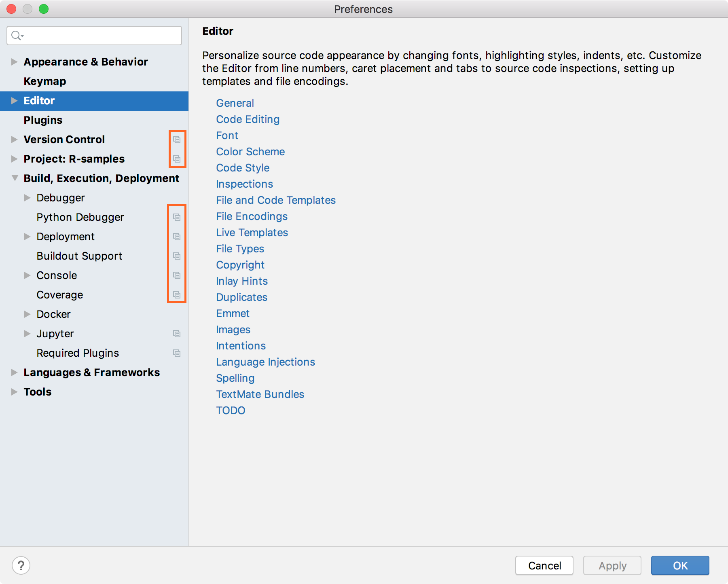The width and height of the screenshot is (728, 584).
Task: Click the copy icon next to Python Debugger
Action: click(177, 217)
